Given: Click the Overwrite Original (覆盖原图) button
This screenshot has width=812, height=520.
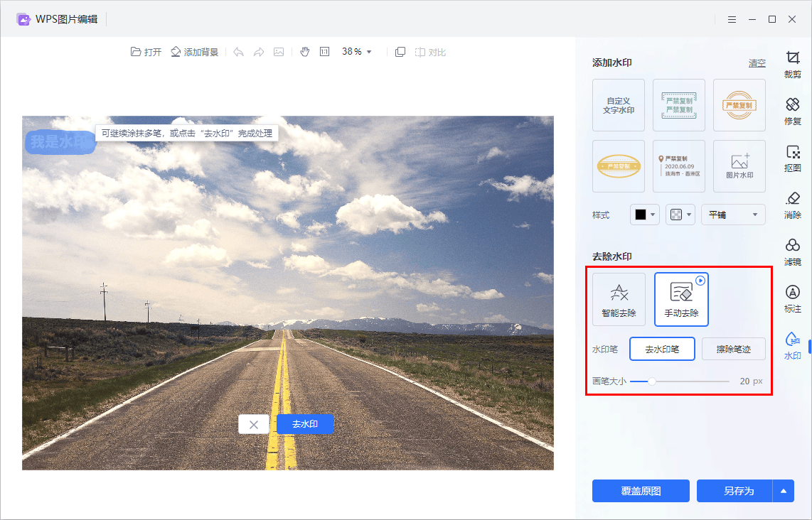Looking at the screenshot, I should [641, 491].
